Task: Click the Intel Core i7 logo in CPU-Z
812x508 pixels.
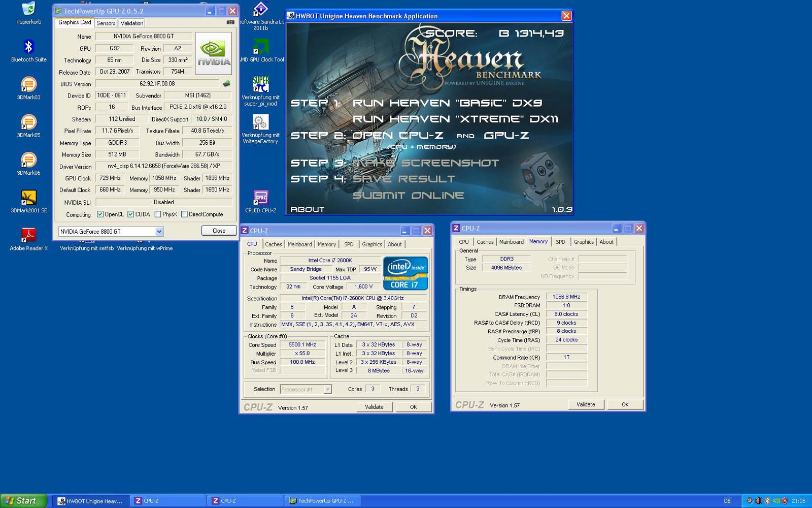Action: 405,273
